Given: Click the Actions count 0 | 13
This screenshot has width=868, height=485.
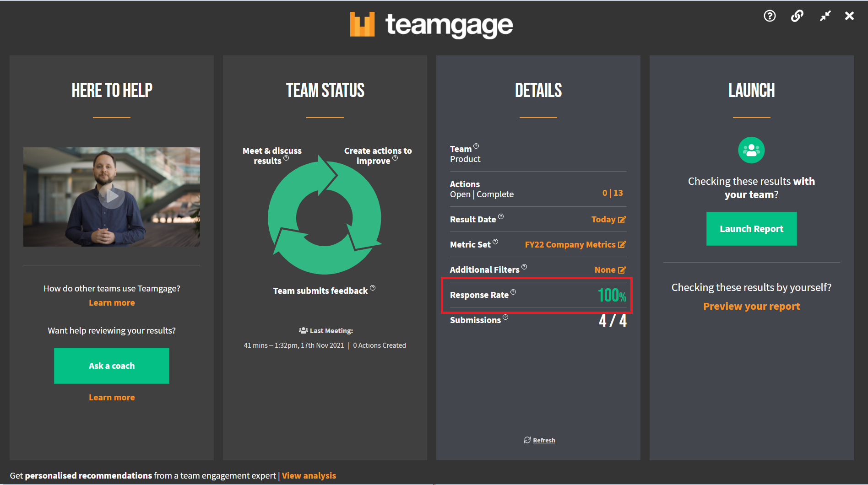Looking at the screenshot, I should 613,193.
